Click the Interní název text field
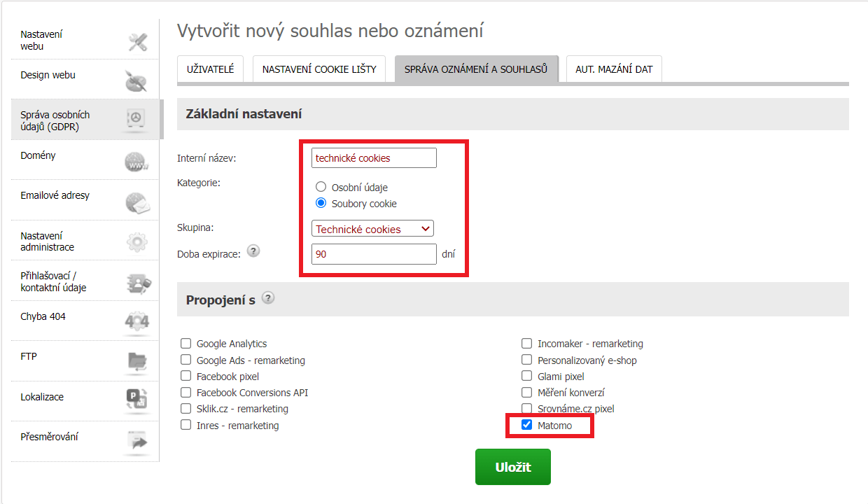Viewport: 868px width, 504px height. tap(374, 157)
